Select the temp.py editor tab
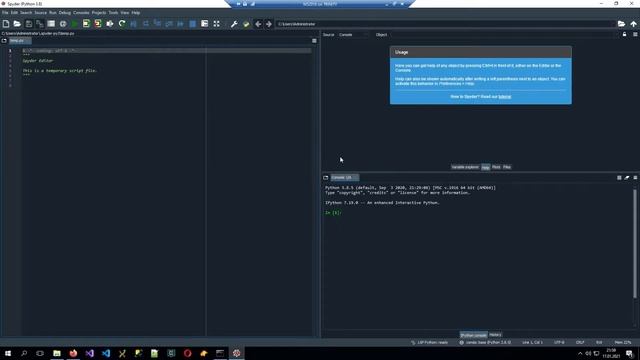The width and height of the screenshot is (640, 360). click(x=20, y=41)
